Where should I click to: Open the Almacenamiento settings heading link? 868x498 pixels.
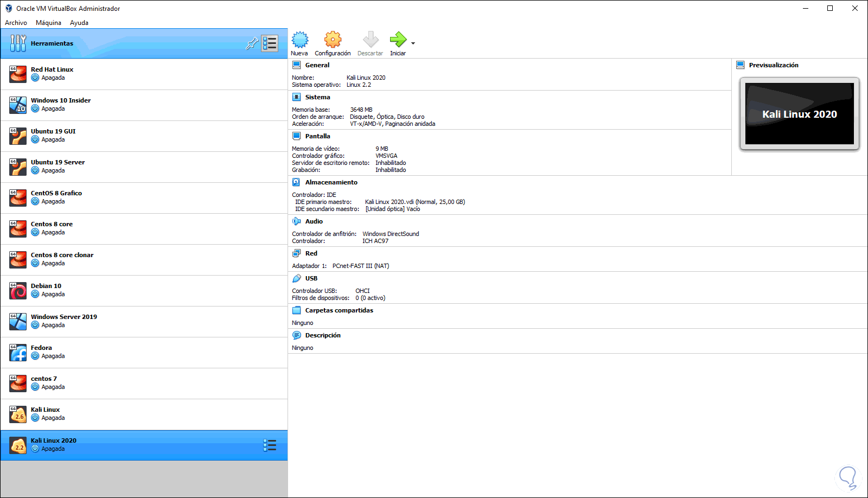[x=331, y=182]
